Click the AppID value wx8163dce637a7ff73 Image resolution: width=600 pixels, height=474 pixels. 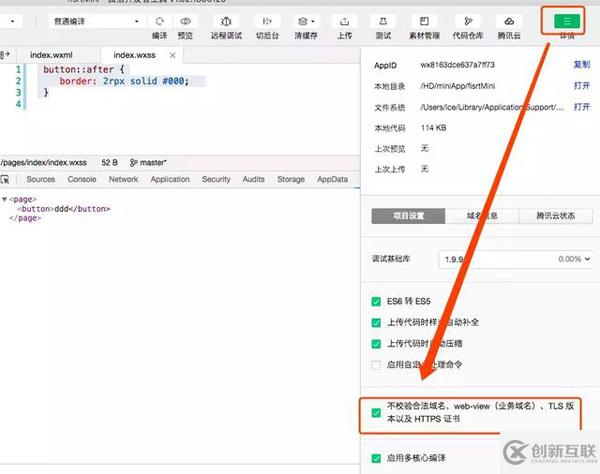[x=457, y=65]
